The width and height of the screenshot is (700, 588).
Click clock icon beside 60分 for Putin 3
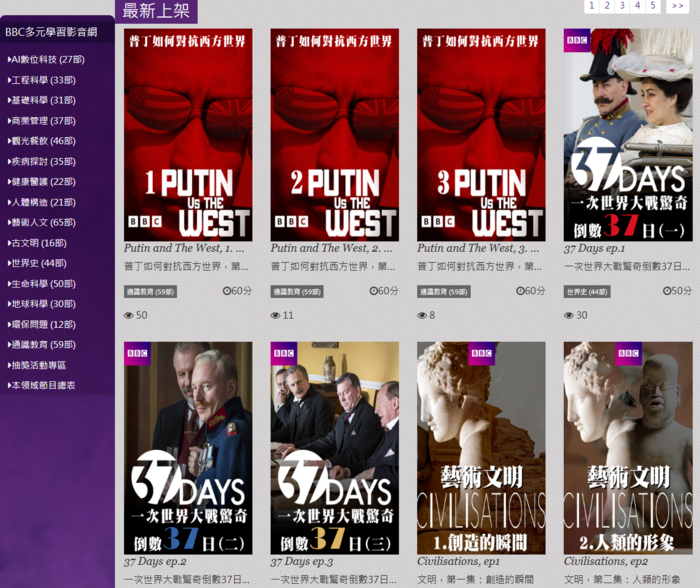click(x=520, y=291)
